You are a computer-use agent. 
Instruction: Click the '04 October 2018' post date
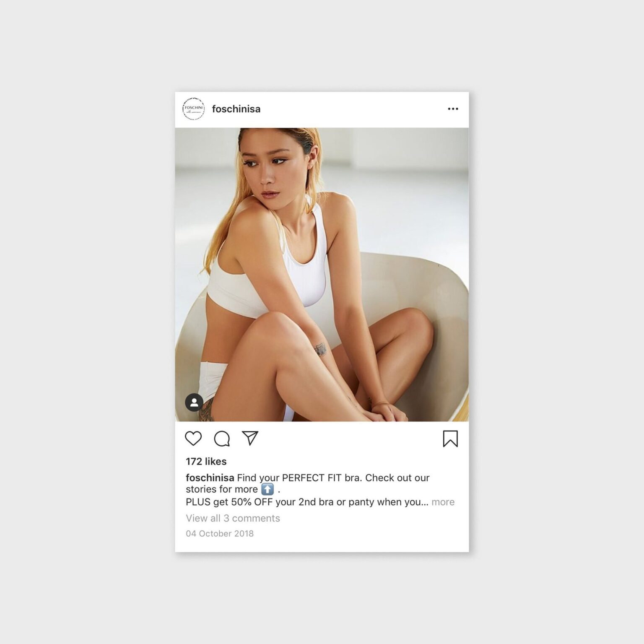pyautogui.click(x=220, y=533)
